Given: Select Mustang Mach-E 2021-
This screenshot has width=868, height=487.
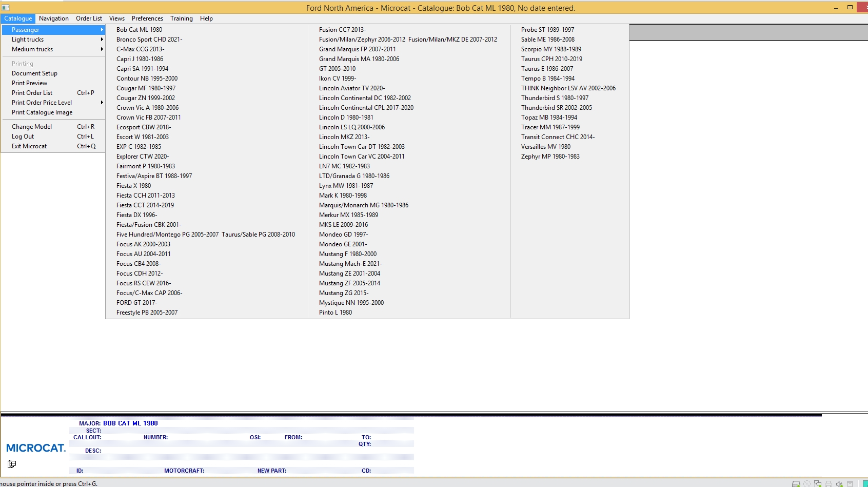Looking at the screenshot, I should pyautogui.click(x=350, y=264).
